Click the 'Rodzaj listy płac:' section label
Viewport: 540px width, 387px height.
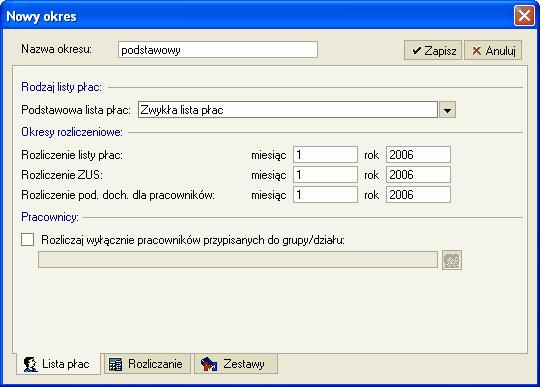(x=62, y=87)
